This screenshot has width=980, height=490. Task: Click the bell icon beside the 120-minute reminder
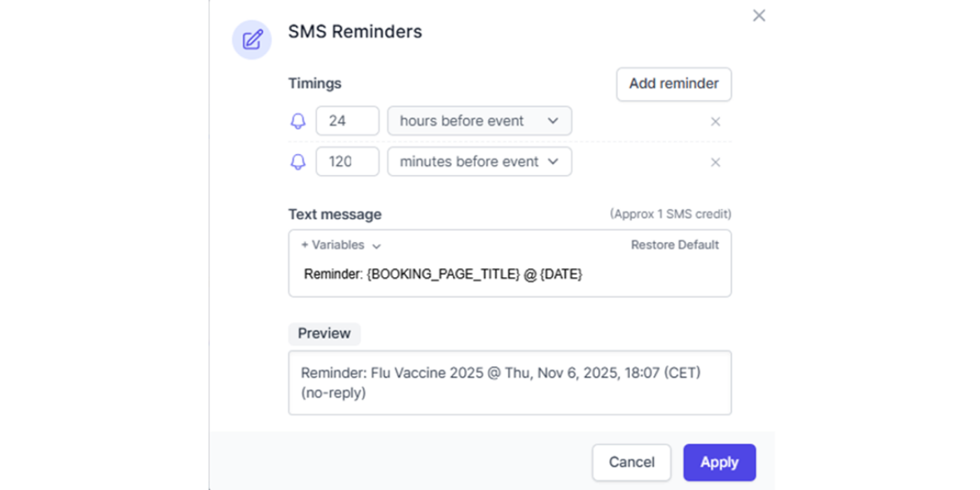pos(297,161)
